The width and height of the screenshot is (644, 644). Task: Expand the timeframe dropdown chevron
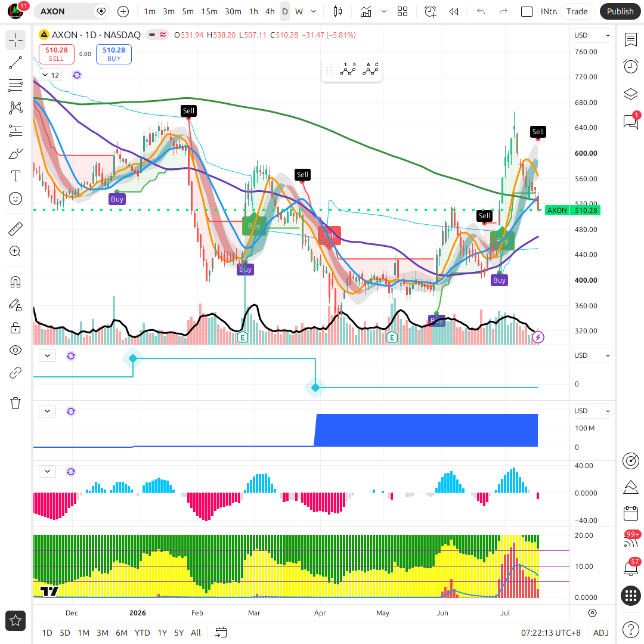[x=314, y=11]
